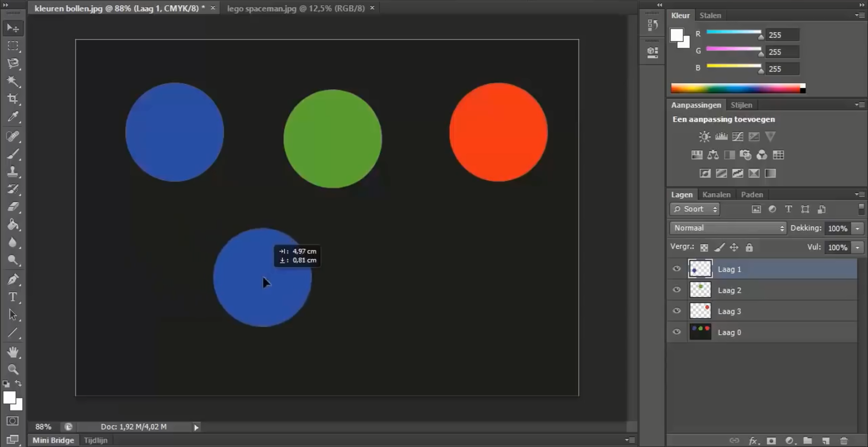868x447 pixels.
Task: Select the Magic Wand tool
Action: click(13, 81)
